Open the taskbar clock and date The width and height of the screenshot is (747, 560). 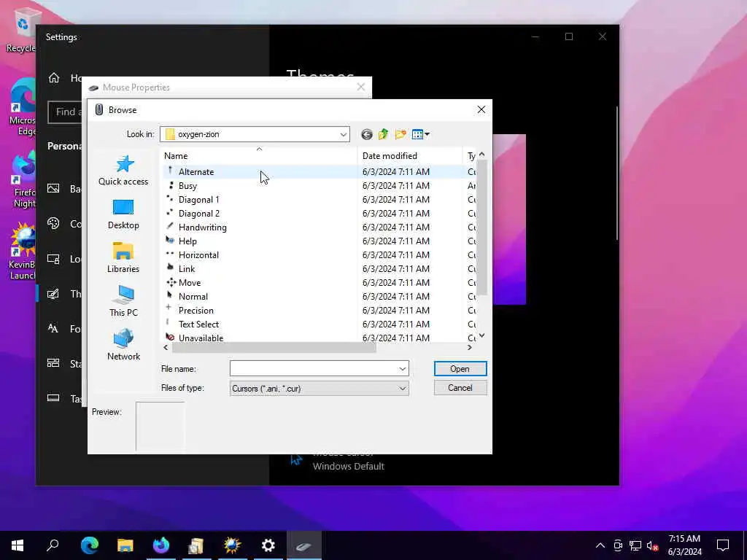point(684,545)
